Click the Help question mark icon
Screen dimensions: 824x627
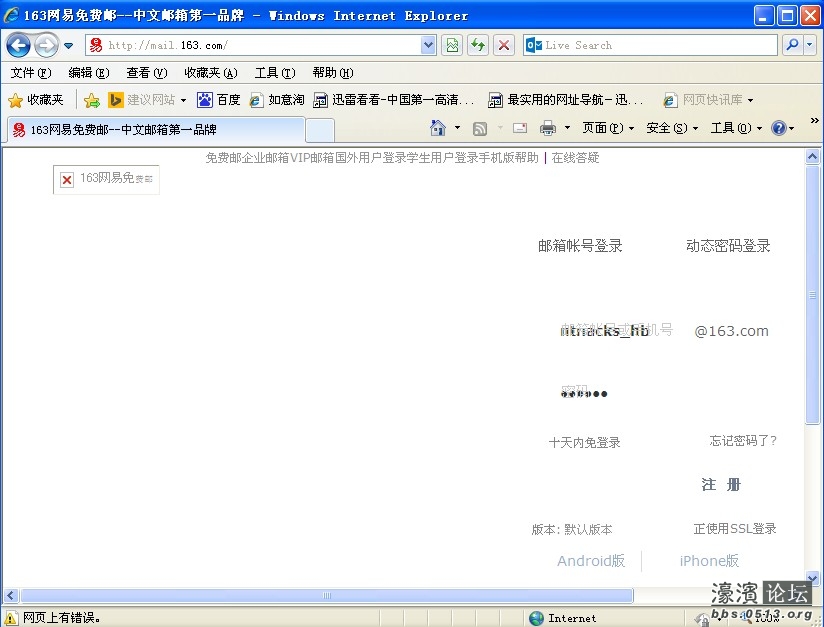[x=778, y=128]
